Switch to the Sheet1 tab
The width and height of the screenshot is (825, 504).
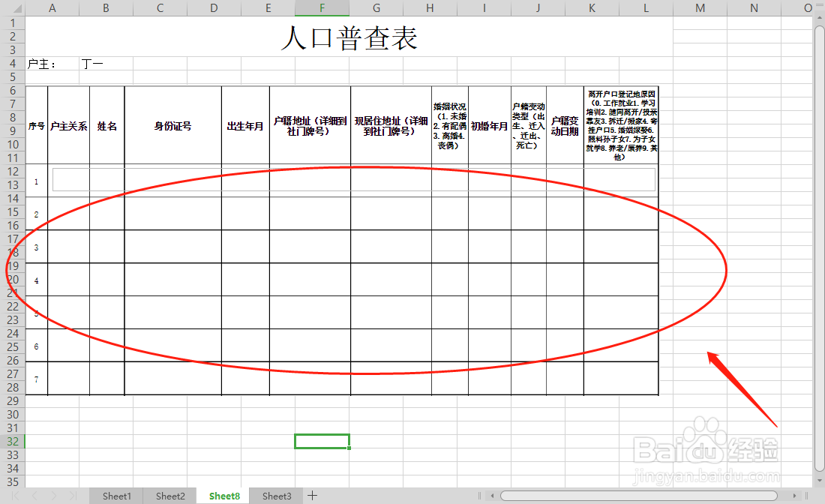coord(115,496)
